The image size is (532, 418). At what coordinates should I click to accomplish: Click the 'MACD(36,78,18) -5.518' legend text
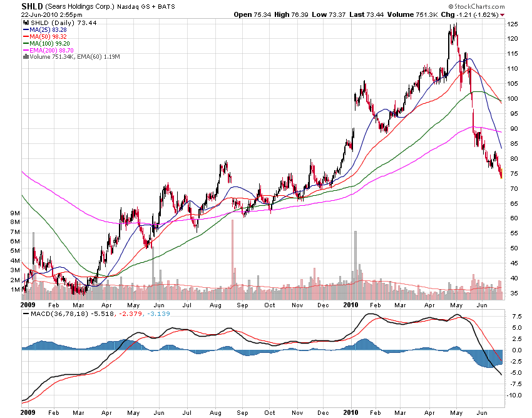click(x=72, y=314)
